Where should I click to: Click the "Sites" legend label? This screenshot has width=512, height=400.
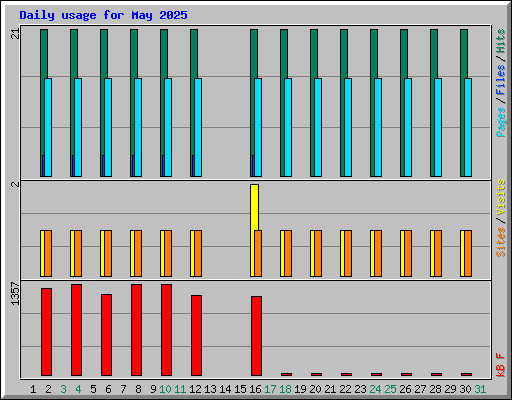pyautogui.click(x=501, y=242)
